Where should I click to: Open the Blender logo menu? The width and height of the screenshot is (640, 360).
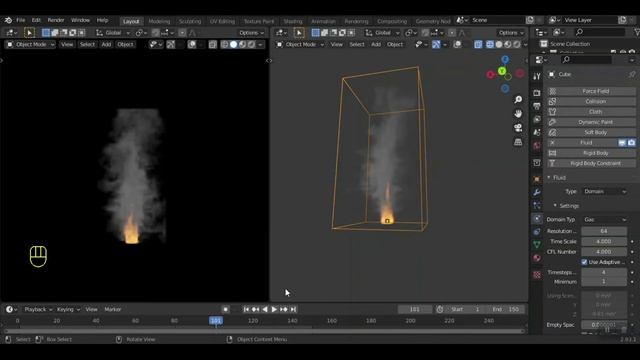pos(8,20)
